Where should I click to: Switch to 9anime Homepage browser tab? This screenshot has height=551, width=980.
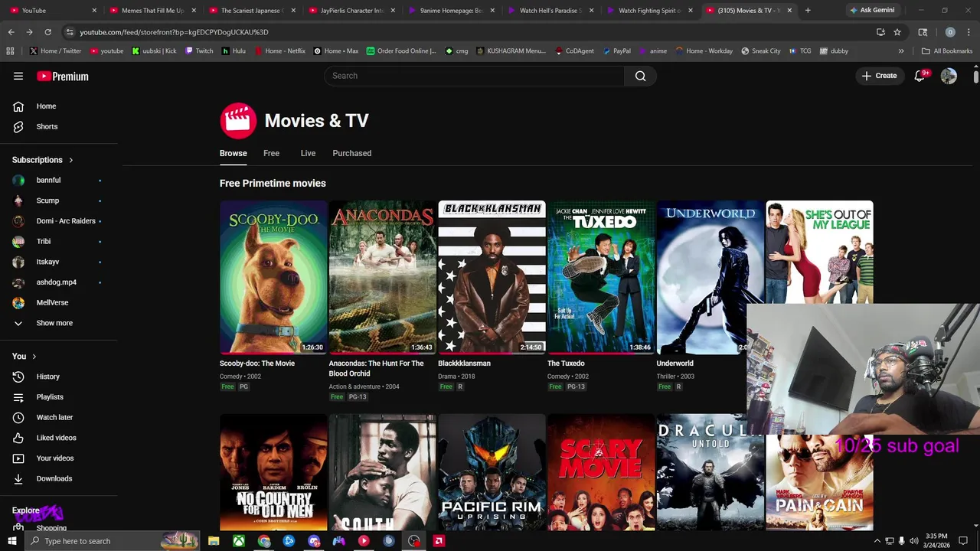[451, 10]
